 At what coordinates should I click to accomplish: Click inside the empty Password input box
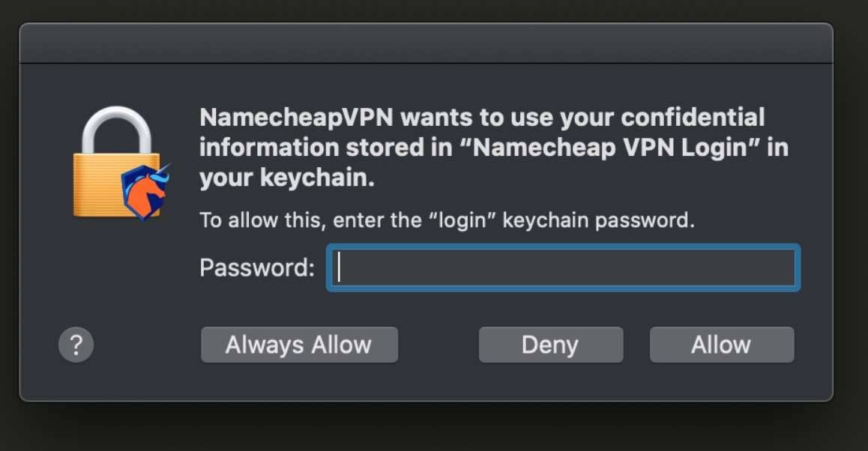pyautogui.click(x=562, y=267)
